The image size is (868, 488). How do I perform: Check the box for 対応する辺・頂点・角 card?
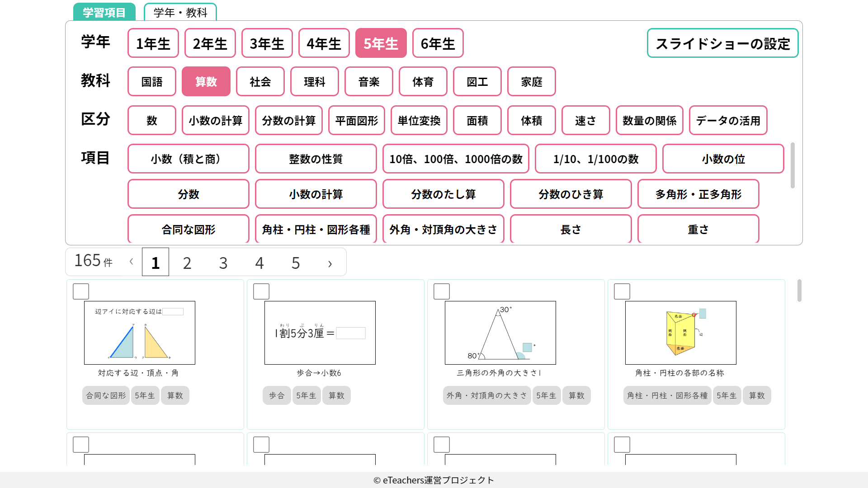click(x=81, y=291)
